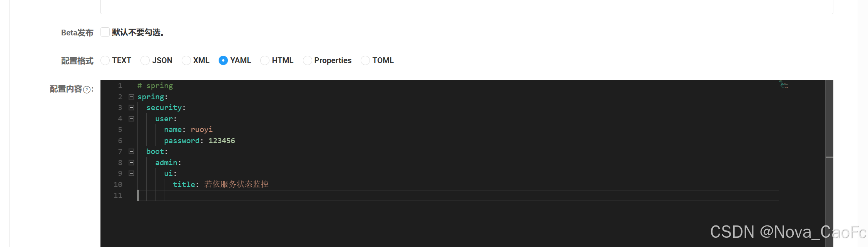Collapse the ui: section fold icon
The image size is (868, 247).
[x=131, y=174]
